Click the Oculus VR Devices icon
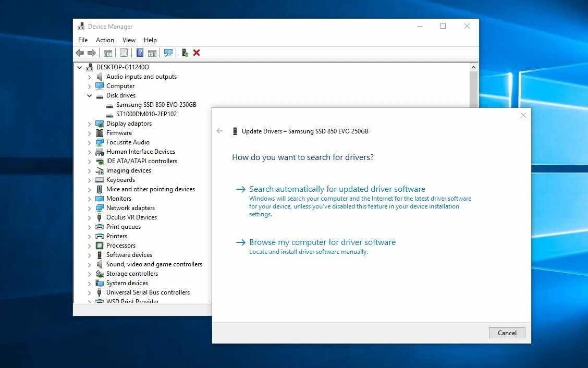Image resolution: width=588 pixels, height=368 pixels. point(100,217)
